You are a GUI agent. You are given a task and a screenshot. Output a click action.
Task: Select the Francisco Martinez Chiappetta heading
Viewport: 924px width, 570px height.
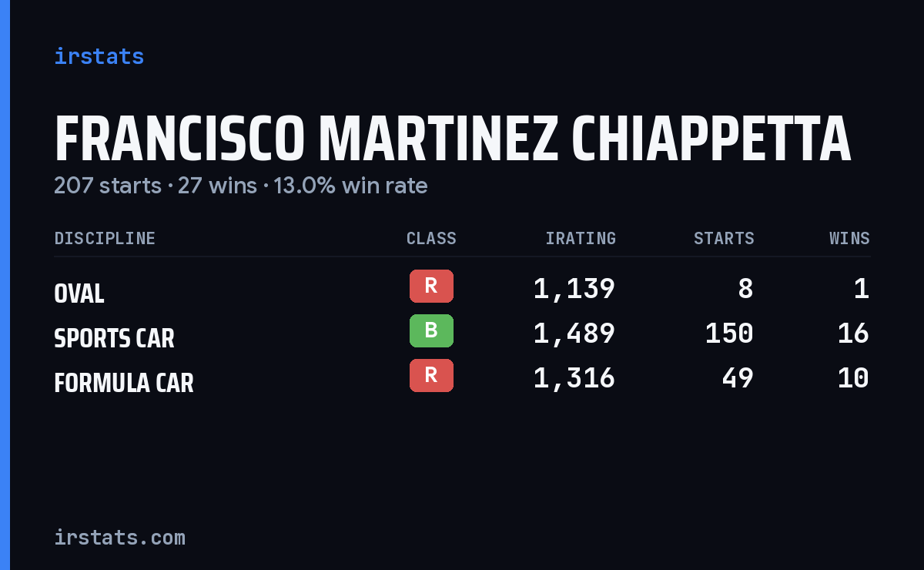452,139
